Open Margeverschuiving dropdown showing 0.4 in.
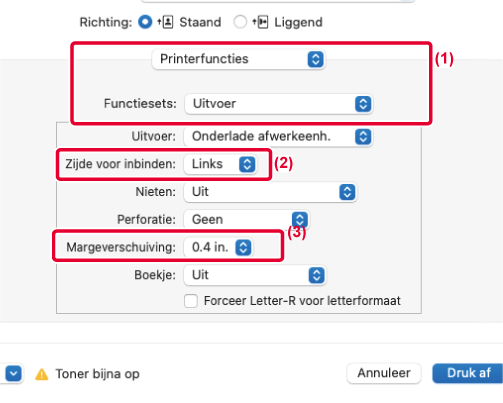This screenshot has width=503, height=403. [218, 247]
